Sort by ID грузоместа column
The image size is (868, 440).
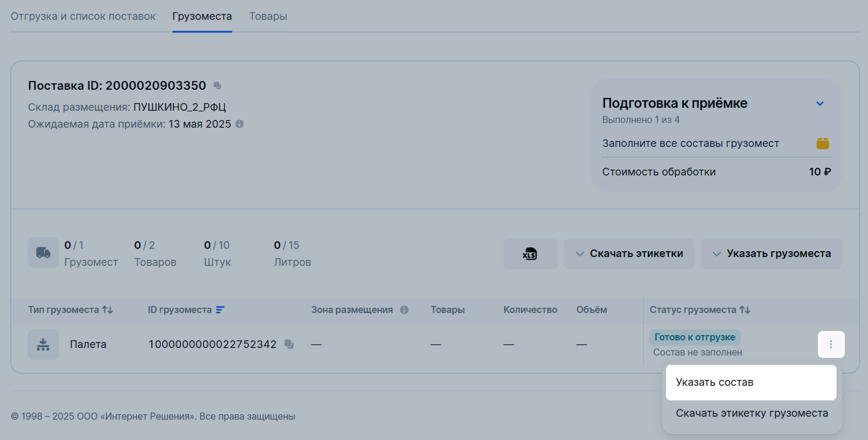[x=220, y=310]
